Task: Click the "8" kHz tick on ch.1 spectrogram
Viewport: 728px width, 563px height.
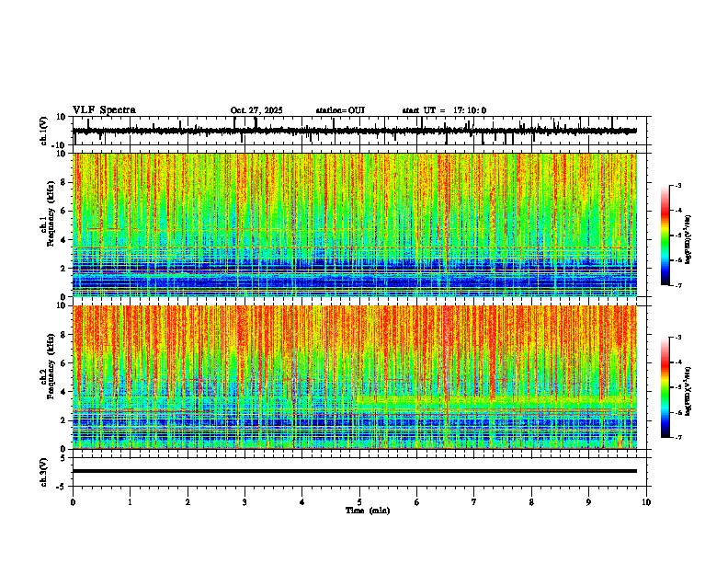Action: coord(64,182)
